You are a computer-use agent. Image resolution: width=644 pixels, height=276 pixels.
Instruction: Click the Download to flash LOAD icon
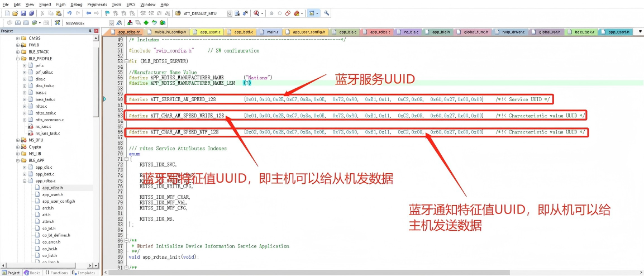click(58, 23)
